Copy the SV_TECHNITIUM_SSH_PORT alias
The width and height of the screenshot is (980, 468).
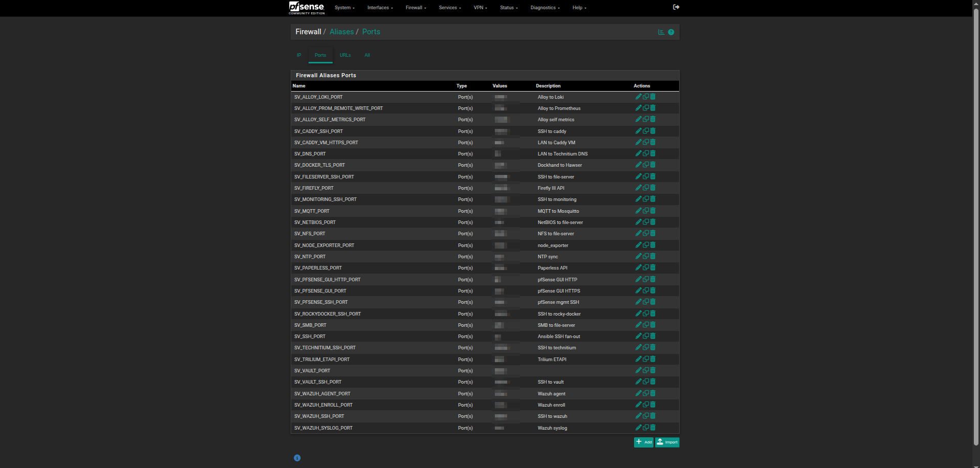tap(646, 347)
